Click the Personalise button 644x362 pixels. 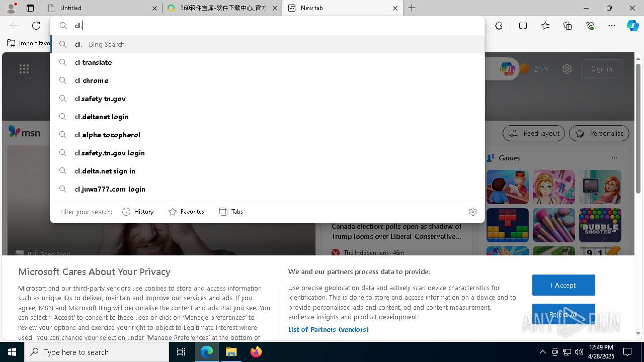coord(599,133)
